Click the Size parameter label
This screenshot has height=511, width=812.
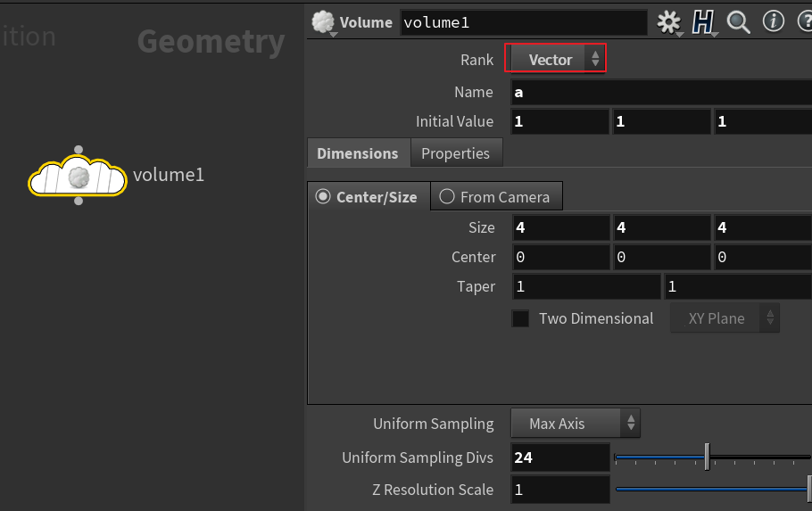coord(482,227)
